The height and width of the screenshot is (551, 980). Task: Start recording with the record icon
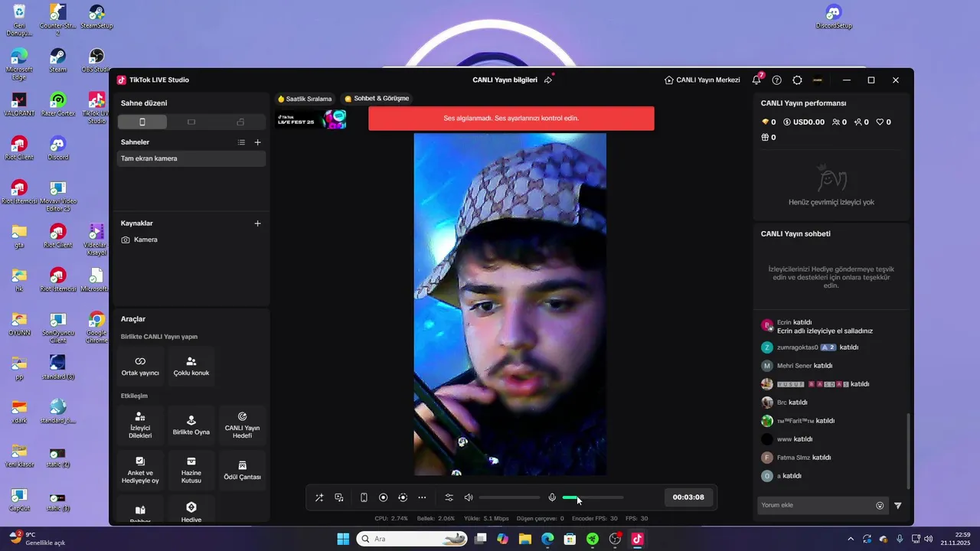tap(384, 497)
